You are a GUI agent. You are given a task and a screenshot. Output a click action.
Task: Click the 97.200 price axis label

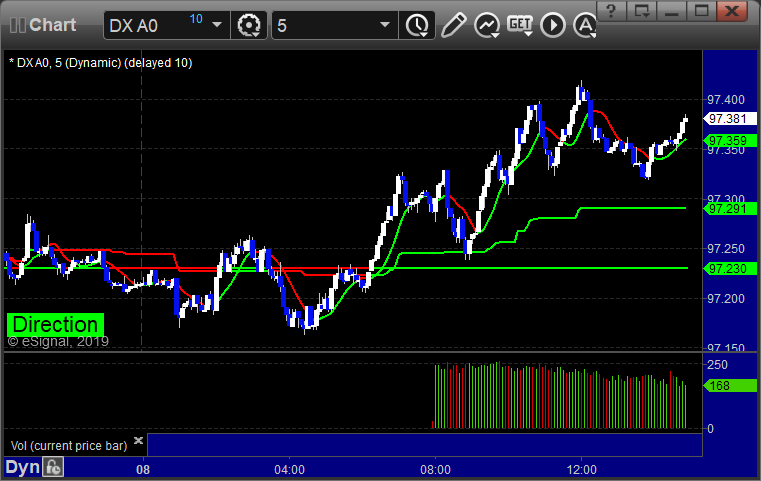click(x=726, y=299)
